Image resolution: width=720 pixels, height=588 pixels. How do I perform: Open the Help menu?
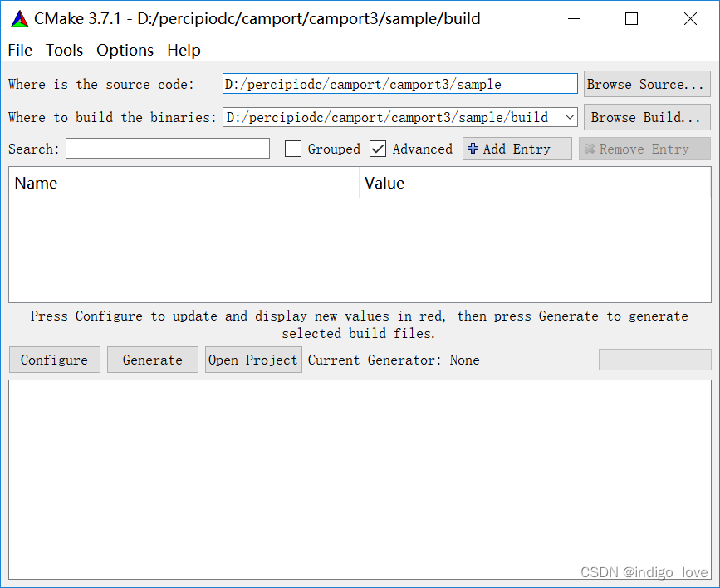click(184, 50)
